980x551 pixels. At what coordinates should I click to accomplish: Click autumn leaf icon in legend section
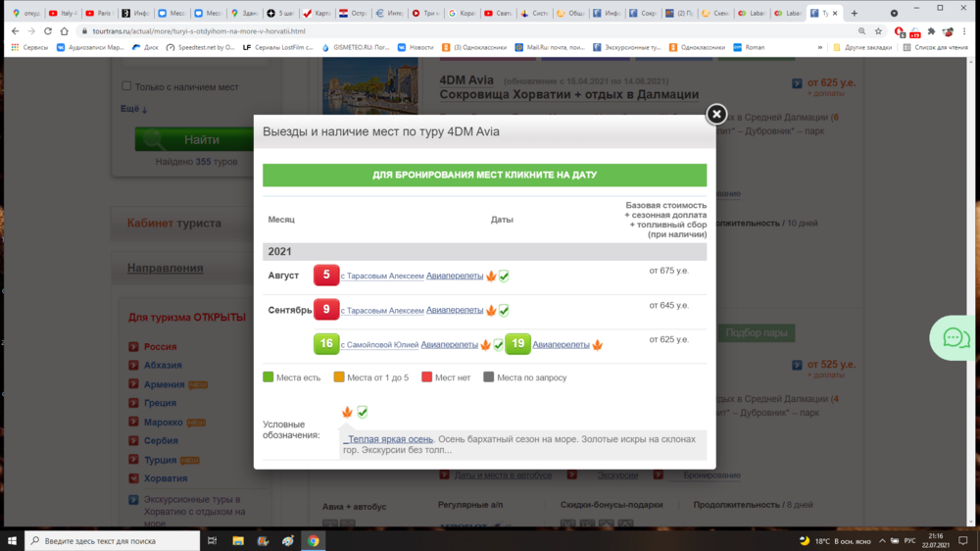(x=347, y=412)
